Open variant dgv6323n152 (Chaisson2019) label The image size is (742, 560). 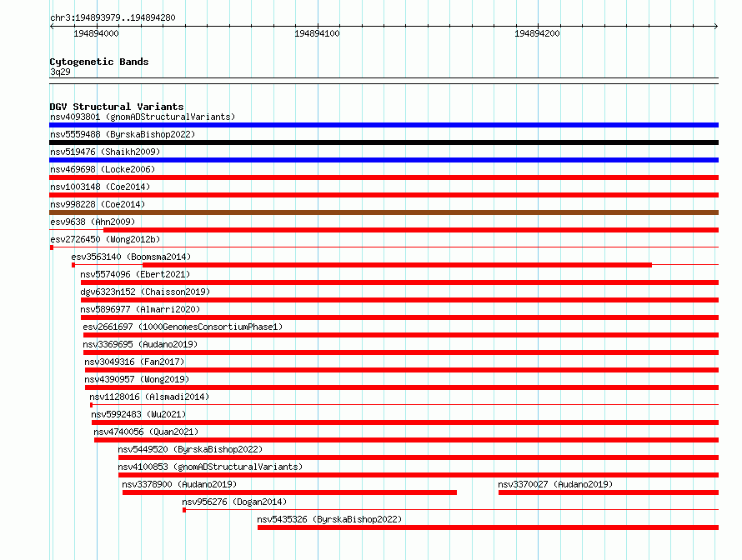[x=145, y=292]
